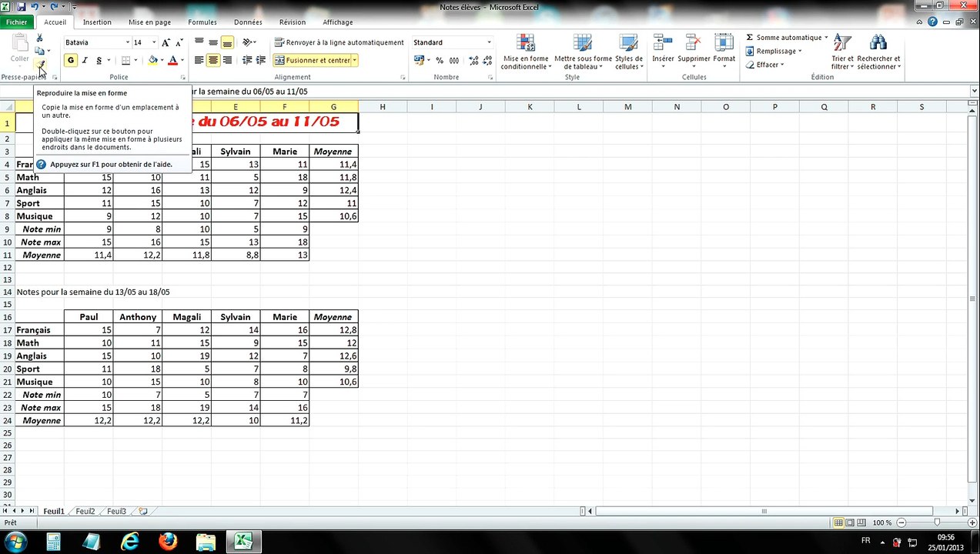Click the thousands separator 000 icon
This screenshot has width=980, height=554.
[x=454, y=60]
